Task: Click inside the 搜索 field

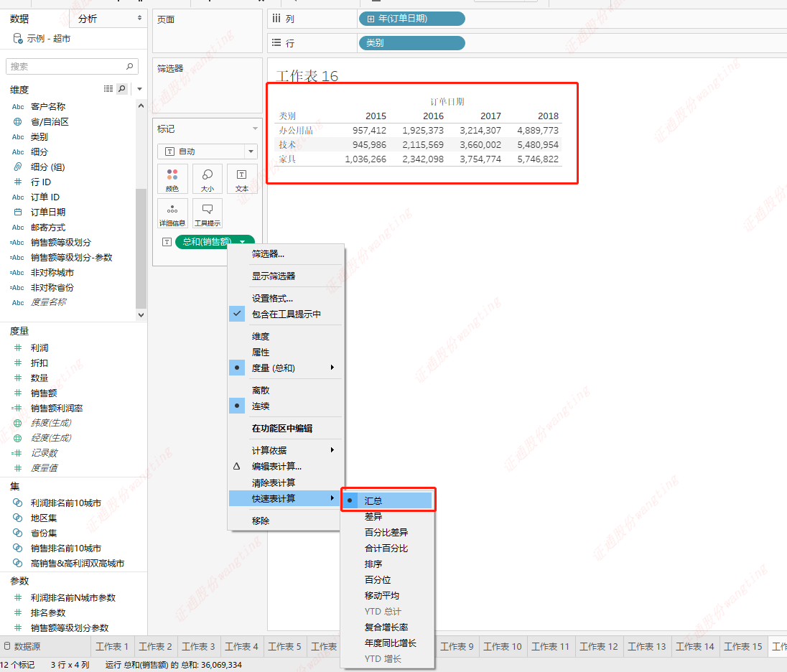Action: [x=72, y=66]
